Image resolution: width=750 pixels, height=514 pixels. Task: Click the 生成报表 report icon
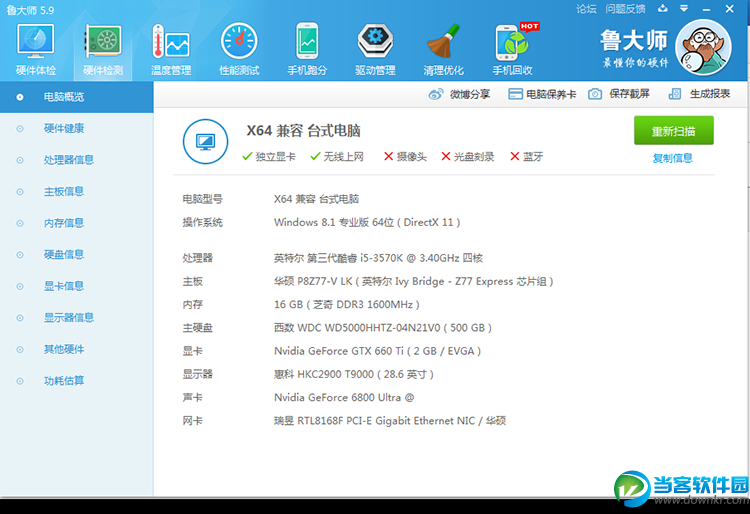point(675,94)
